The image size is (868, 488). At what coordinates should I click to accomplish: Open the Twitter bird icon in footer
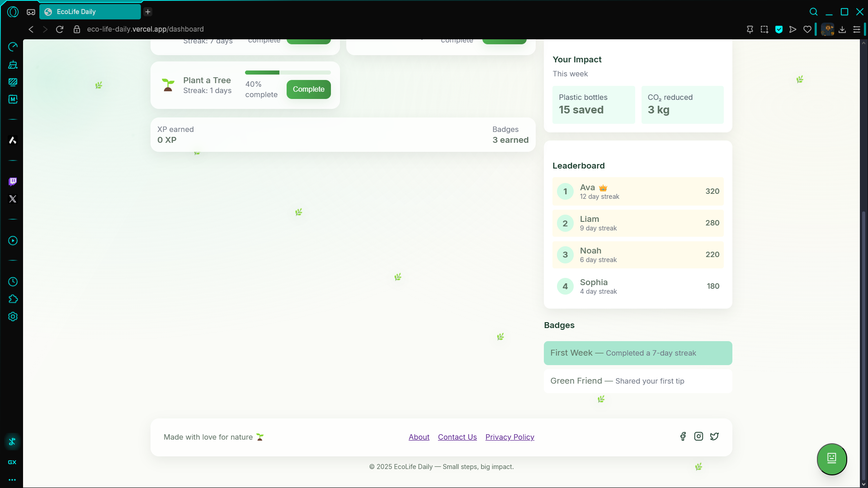[x=714, y=436]
